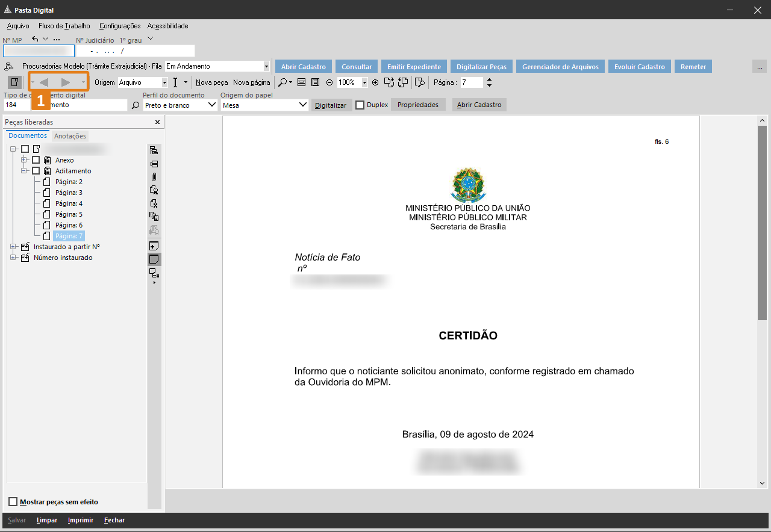Click the Página number input field
Viewport: 771px width, 532px height.
pos(472,82)
